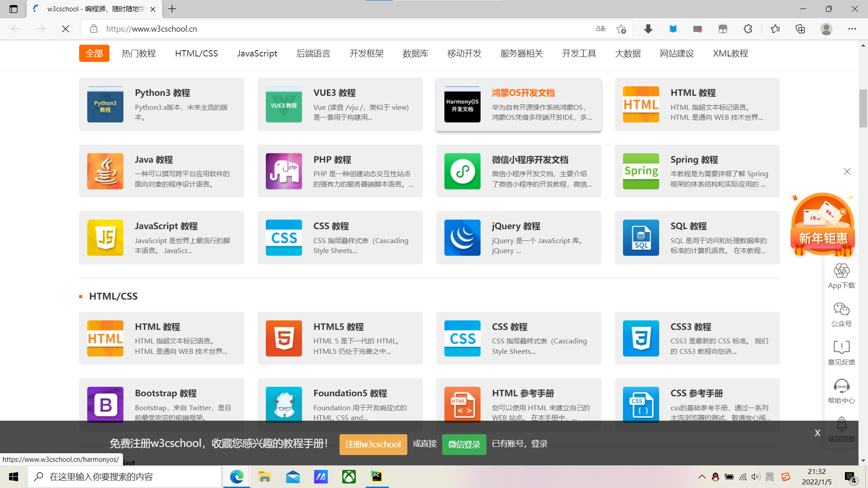Open the Python3 教程 title link
Image resolution: width=868 pixels, height=488 pixels.
[x=162, y=93]
